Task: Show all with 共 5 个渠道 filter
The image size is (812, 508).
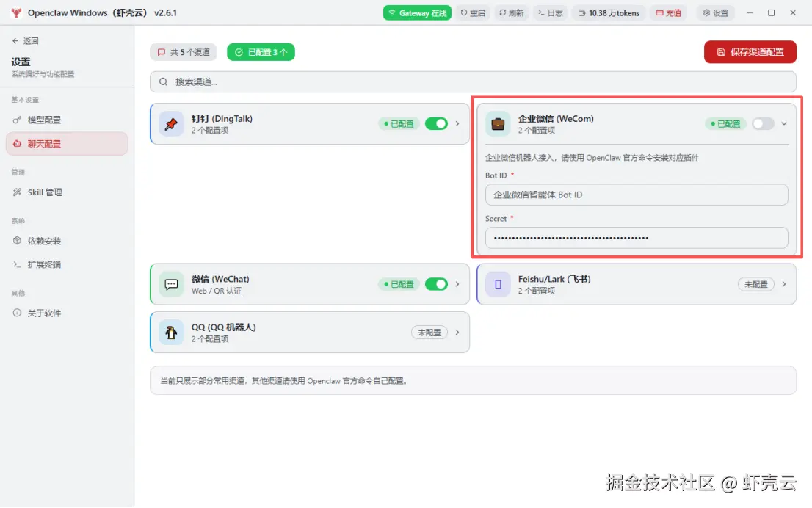Action: (x=184, y=52)
